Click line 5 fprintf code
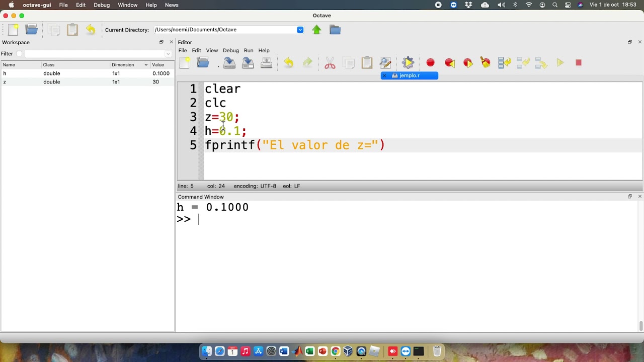This screenshot has height=362, width=644. (295, 145)
